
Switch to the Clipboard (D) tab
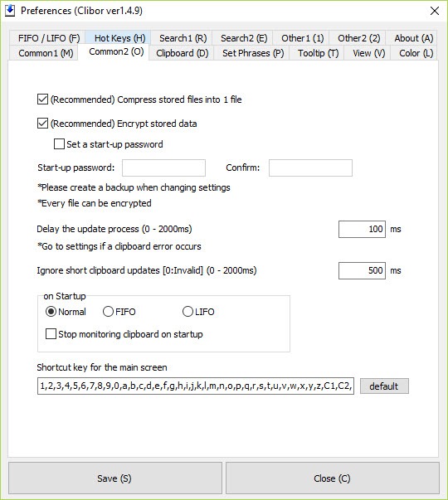[183, 53]
